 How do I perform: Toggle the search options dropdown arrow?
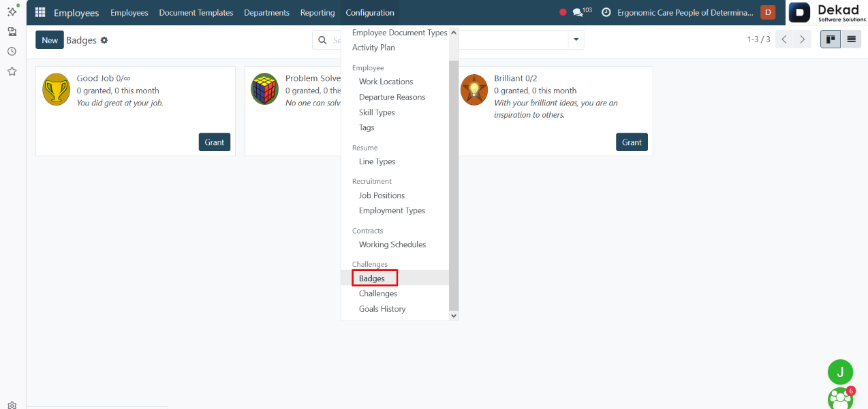(x=576, y=40)
